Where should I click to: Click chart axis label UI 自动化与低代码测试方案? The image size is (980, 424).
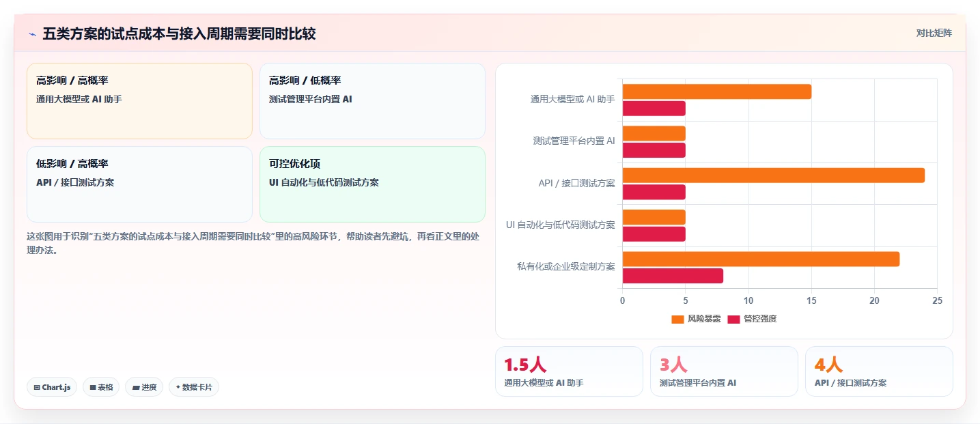point(560,225)
